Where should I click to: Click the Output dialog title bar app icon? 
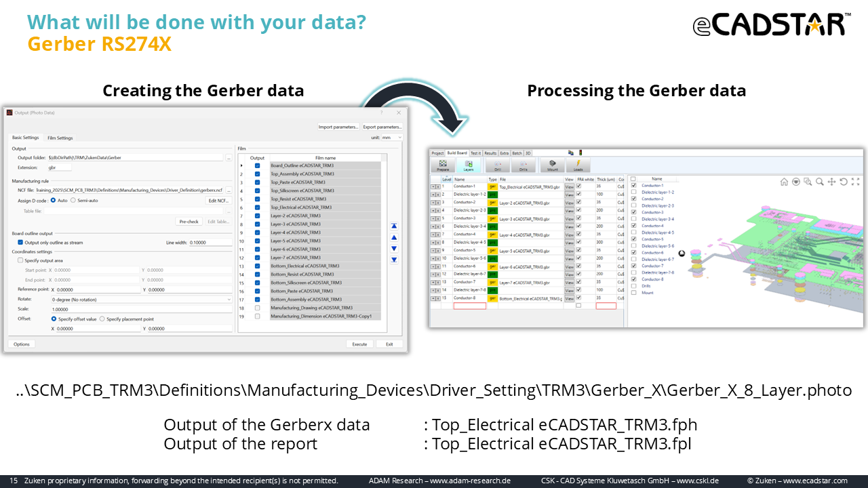click(x=10, y=113)
